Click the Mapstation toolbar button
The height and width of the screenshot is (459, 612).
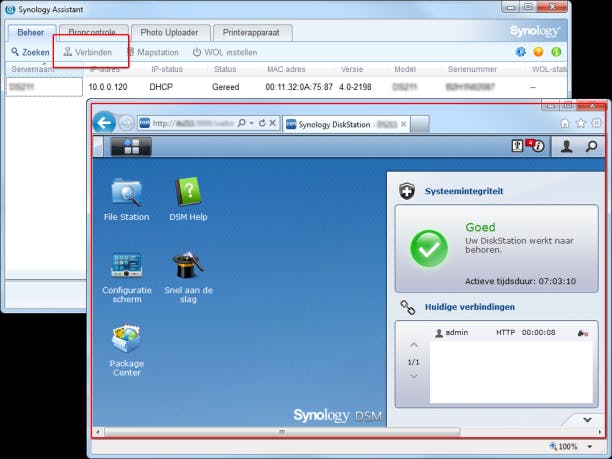(153, 52)
